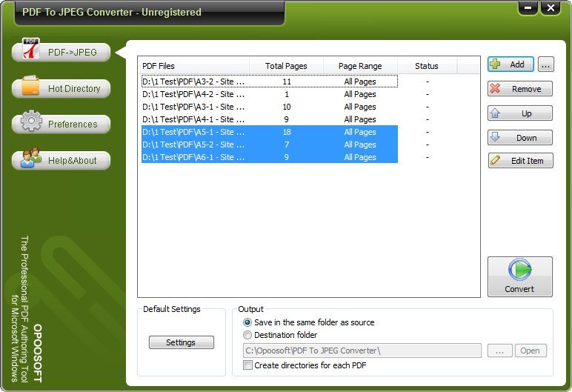
Task: Click the PDF document icon
Action: (30, 48)
